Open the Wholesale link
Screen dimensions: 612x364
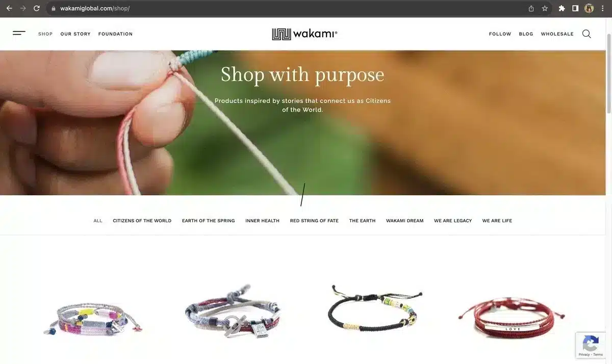(557, 34)
